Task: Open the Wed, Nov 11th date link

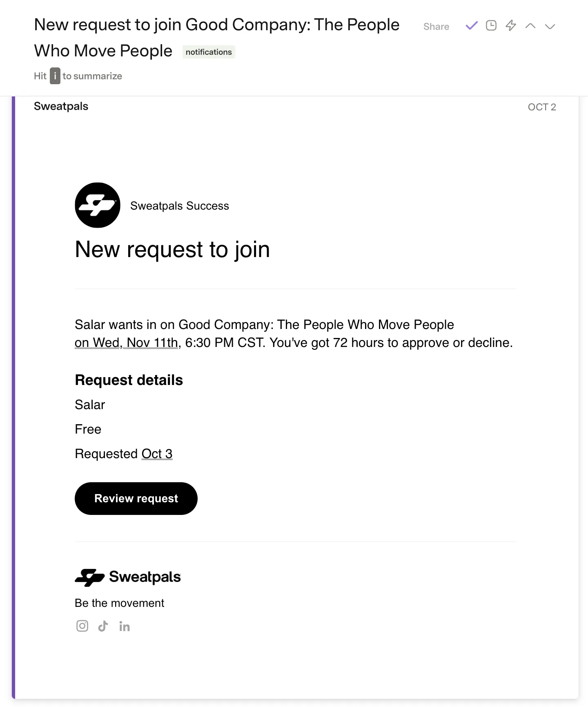Action: coord(127,342)
